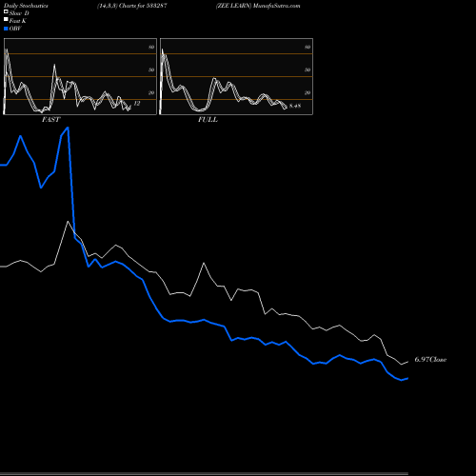Viewport: 476px width, 476px height.
Task: Click the '(14,3,3) Charts for 533287' text
Action: point(132,6)
